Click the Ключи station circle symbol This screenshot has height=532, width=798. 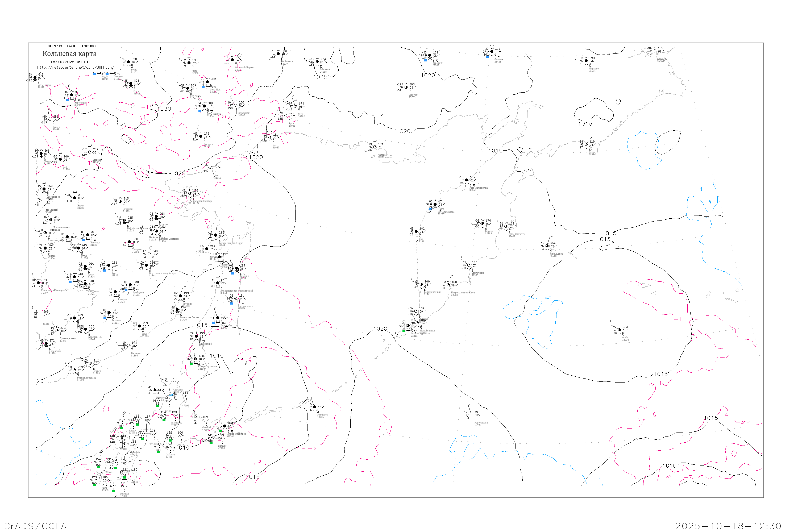pyautogui.click(x=483, y=223)
